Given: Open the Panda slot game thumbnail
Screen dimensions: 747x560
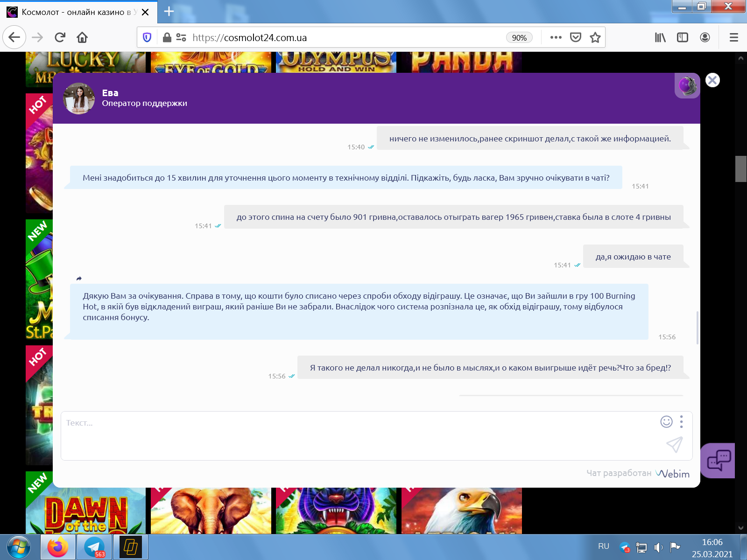Looking at the screenshot, I should click(x=462, y=63).
